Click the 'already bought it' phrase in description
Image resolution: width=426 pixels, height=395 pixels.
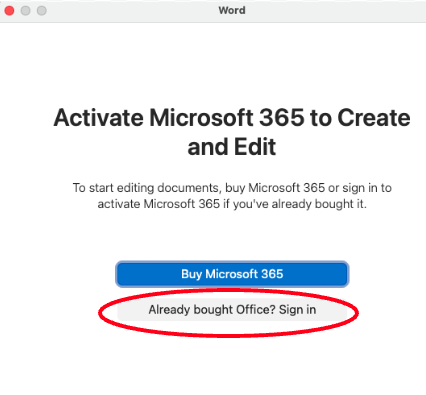point(318,204)
